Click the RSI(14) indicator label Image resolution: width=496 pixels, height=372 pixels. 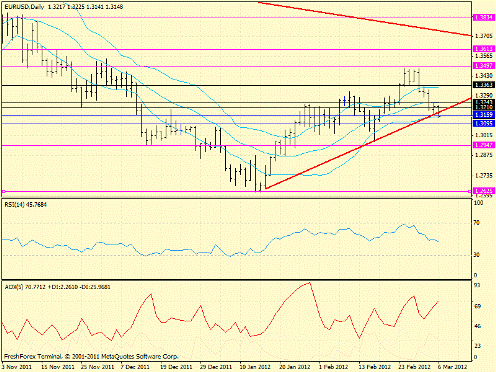26,205
